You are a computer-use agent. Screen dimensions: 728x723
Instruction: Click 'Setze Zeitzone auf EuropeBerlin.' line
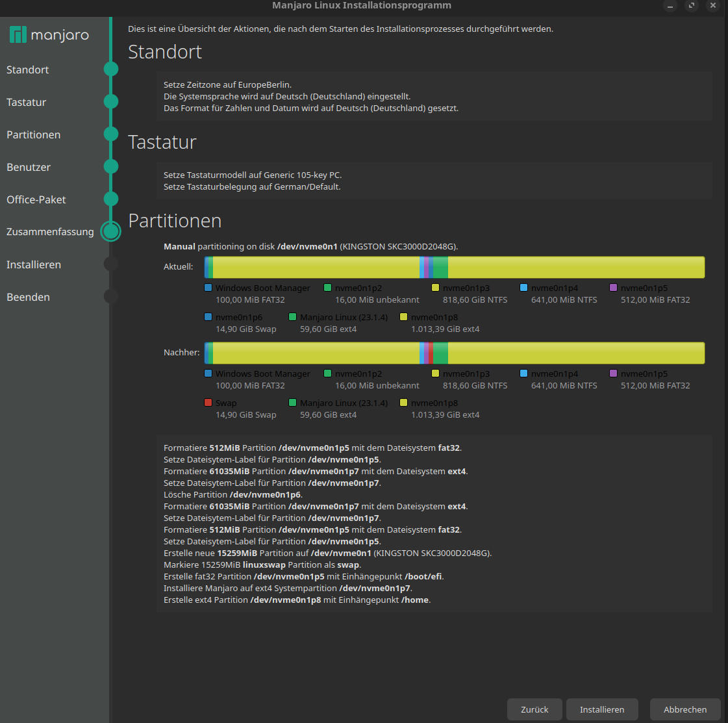[227, 84]
